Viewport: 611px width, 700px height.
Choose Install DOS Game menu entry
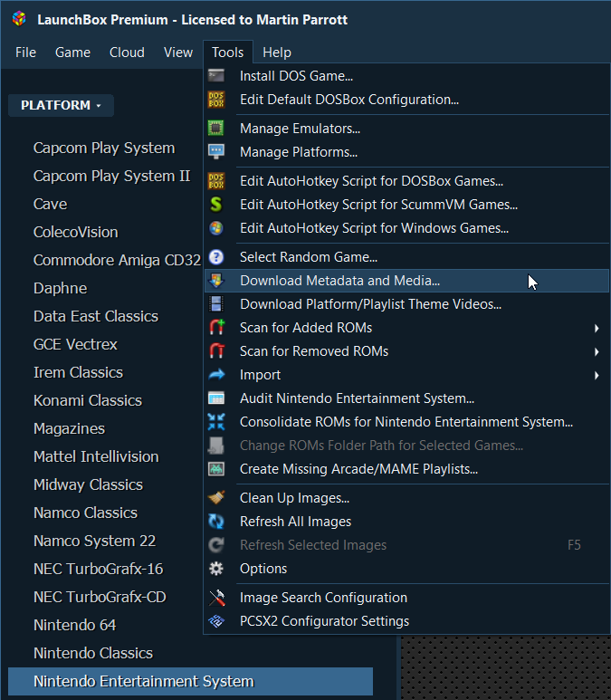tap(406, 76)
